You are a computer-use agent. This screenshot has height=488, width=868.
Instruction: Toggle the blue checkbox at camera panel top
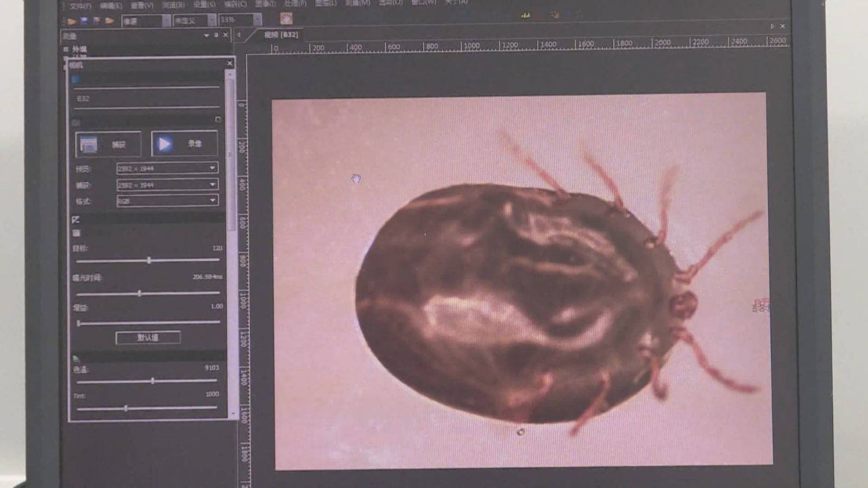(x=75, y=80)
